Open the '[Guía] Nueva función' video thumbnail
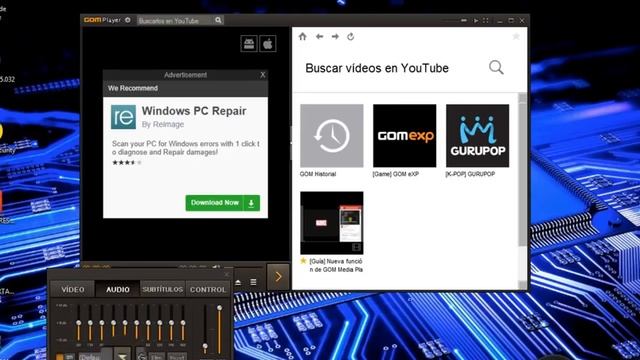 [x=332, y=223]
